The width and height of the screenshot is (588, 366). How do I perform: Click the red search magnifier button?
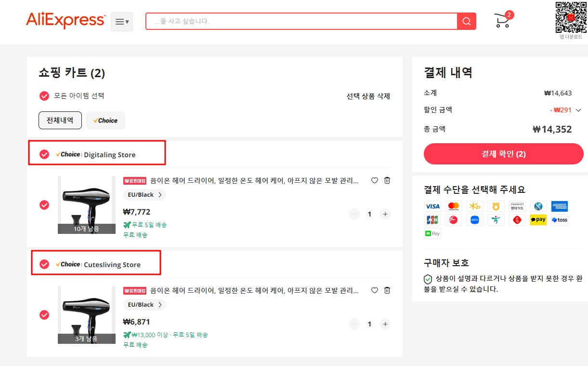[466, 21]
